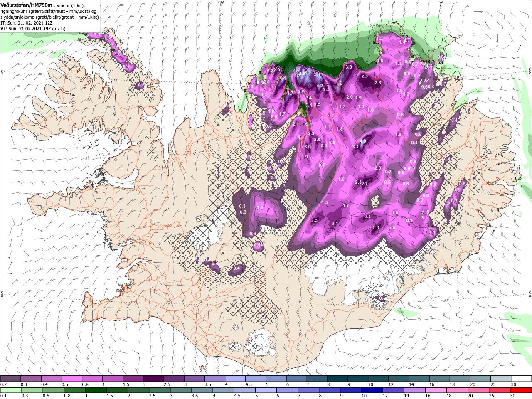This screenshot has height=399, width=532.
Task: Click the rain legend swatch starting at 14
Action: (414, 390)
